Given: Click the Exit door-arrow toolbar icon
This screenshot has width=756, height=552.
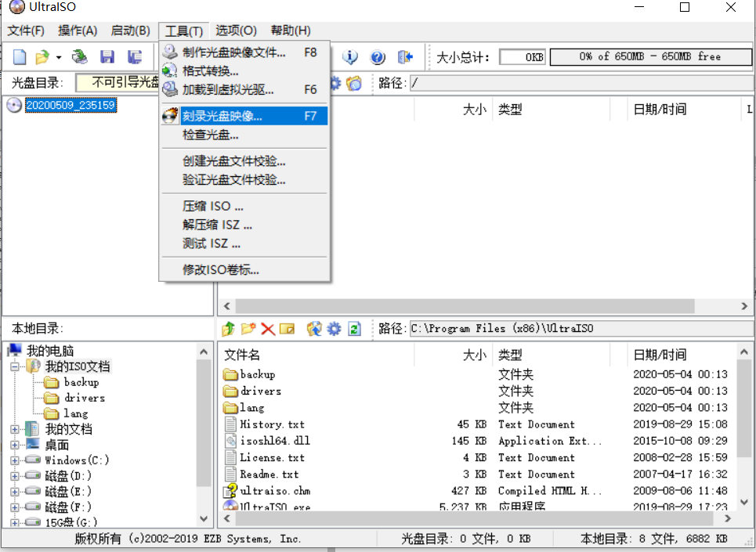Looking at the screenshot, I should click(405, 57).
